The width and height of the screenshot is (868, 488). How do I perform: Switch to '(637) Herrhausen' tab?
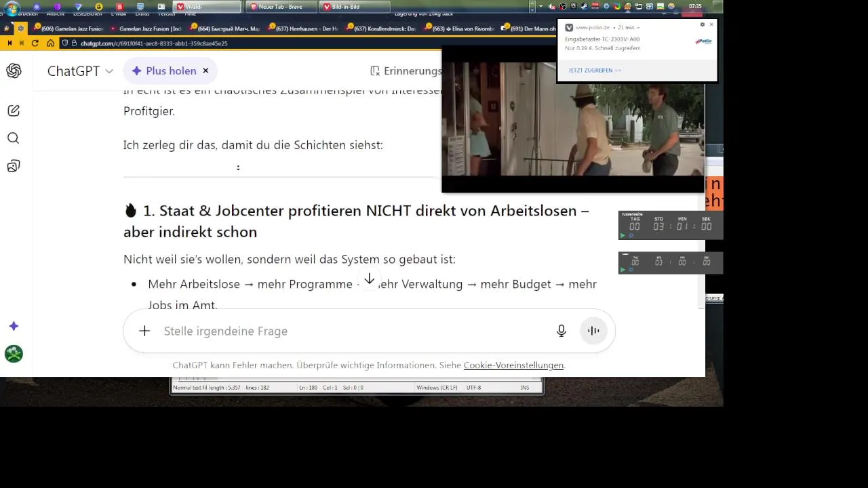303,28
